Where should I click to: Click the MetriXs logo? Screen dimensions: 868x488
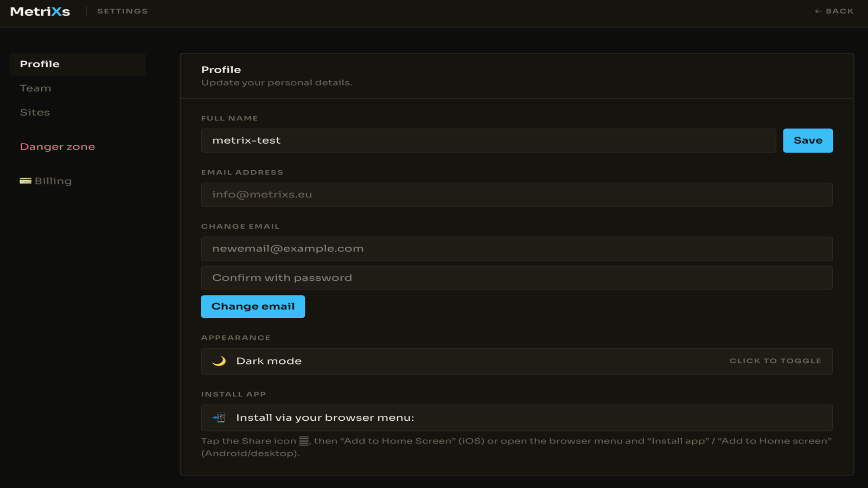click(40, 11)
